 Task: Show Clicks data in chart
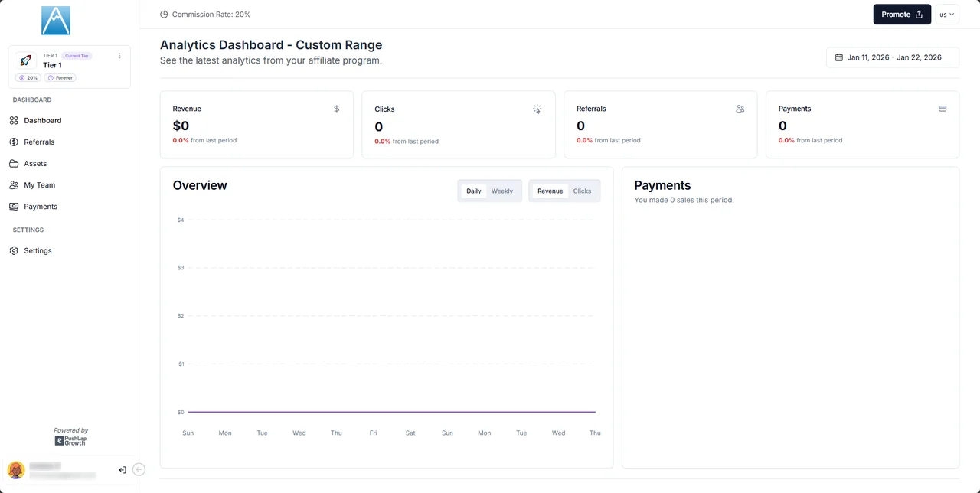582,191
